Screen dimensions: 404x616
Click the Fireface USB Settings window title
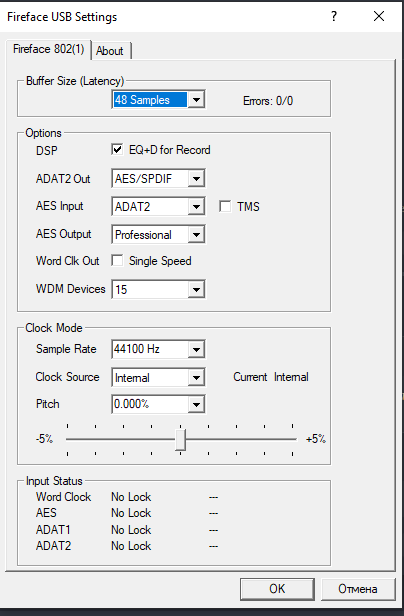[x=62, y=17]
